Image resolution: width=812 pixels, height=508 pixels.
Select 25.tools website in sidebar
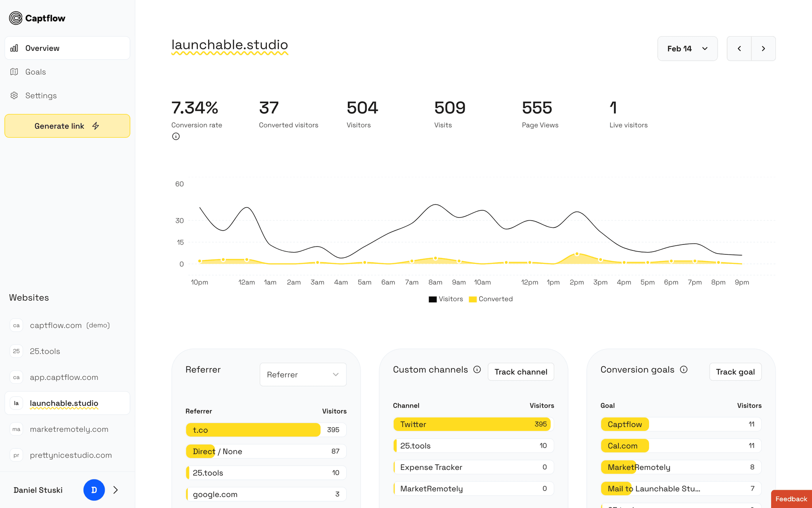(x=67, y=351)
